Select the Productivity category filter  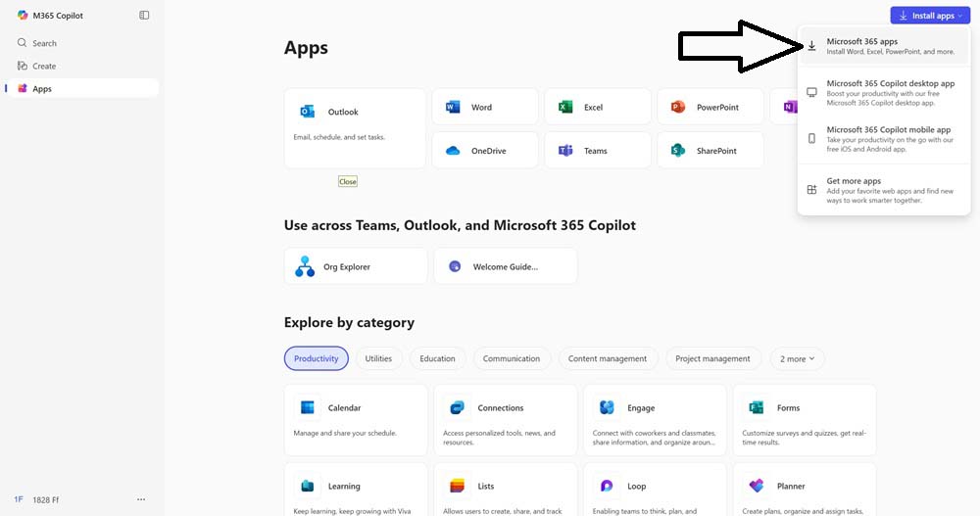[x=316, y=358]
